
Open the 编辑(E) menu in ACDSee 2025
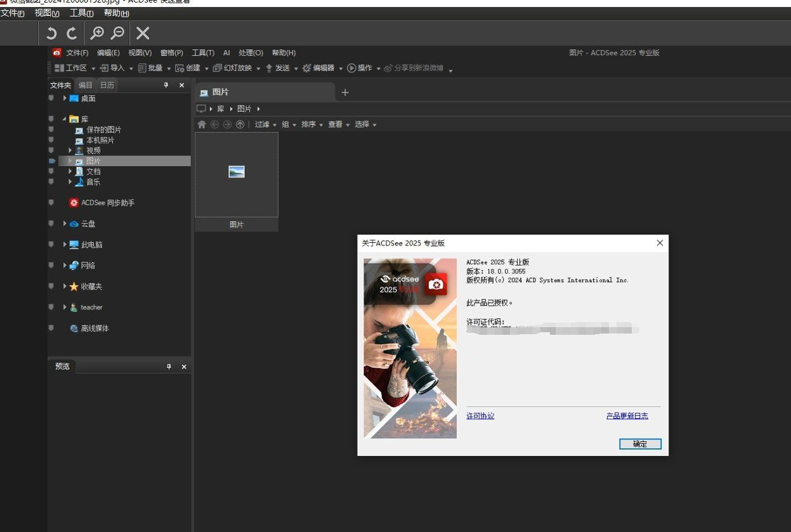click(108, 53)
